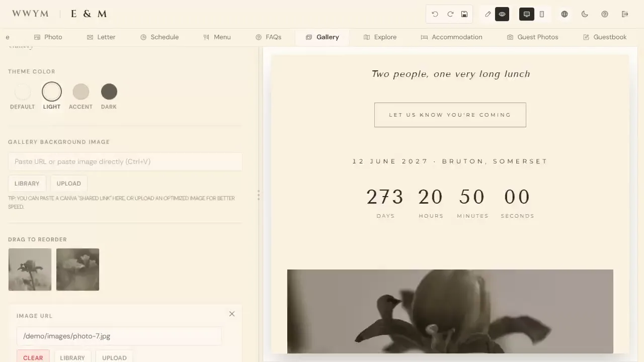
Task: Open the language globe icon
Action: [x=565, y=14]
